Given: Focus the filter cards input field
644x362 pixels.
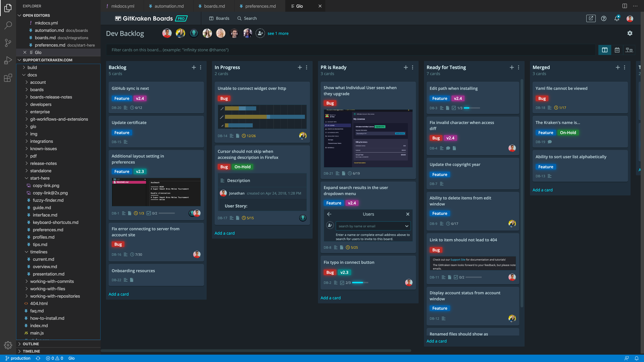Looking at the screenshot, I should tap(351, 50).
